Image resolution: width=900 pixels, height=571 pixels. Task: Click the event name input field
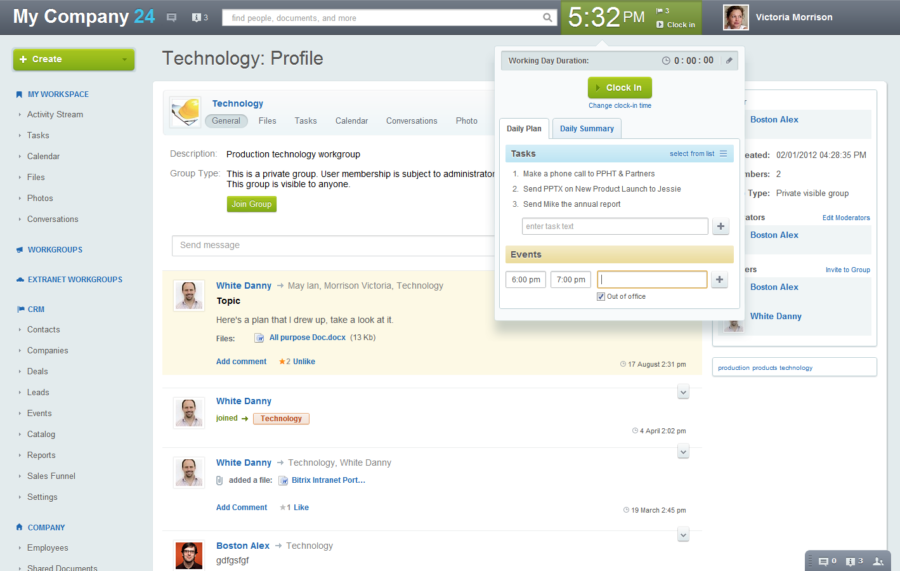coord(652,279)
